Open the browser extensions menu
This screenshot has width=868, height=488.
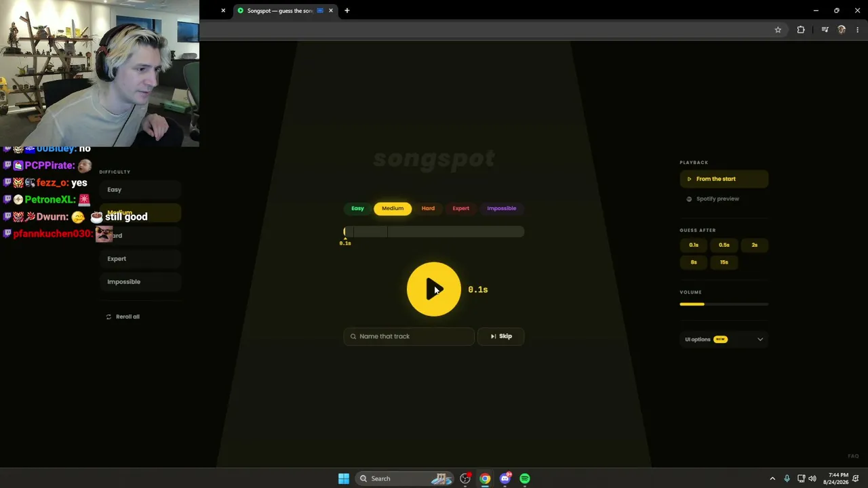coord(801,30)
